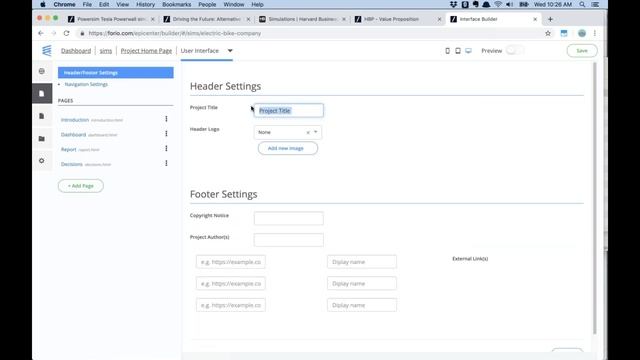Open the Dashboard page entry in Pages list
The height and width of the screenshot is (360, 640).
tap(73, 134)
